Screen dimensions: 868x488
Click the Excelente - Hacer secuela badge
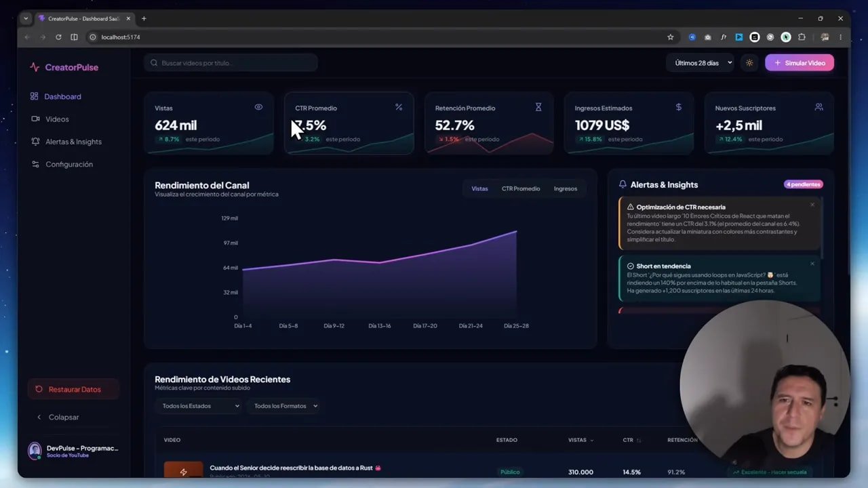pos(769,472)
